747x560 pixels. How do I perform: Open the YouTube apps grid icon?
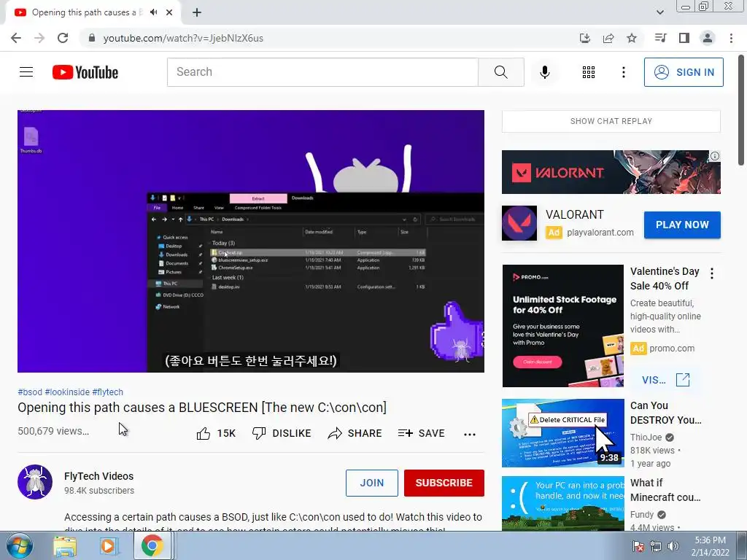click(x=589, y=72)
